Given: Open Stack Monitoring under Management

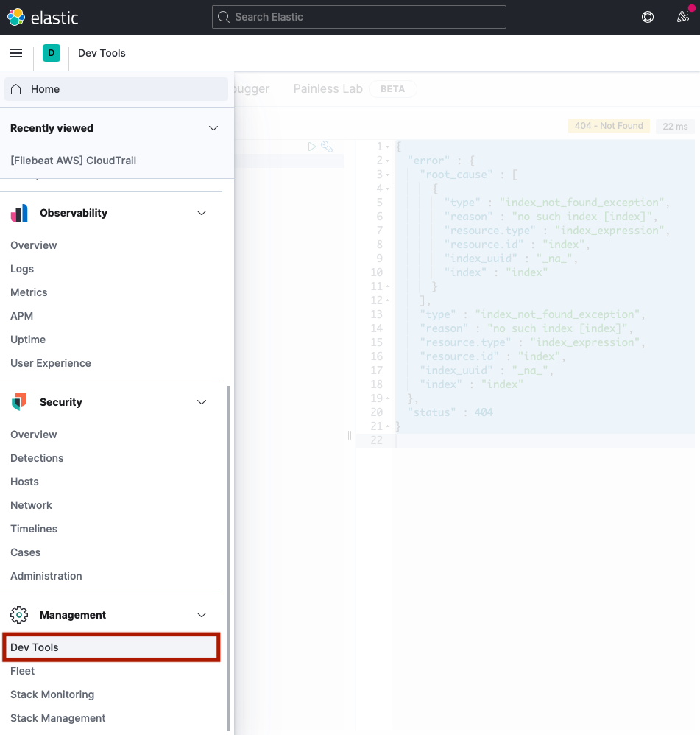Looking at the screenshot, I should (x=52, y=694).
